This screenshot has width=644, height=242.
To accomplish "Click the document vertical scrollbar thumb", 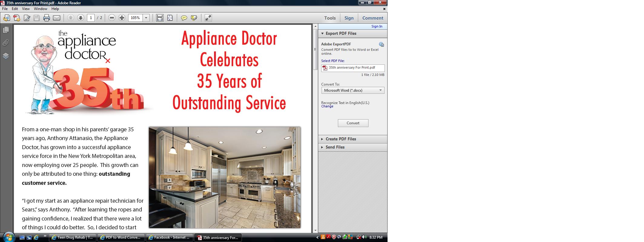I will [x=315, y=50].
